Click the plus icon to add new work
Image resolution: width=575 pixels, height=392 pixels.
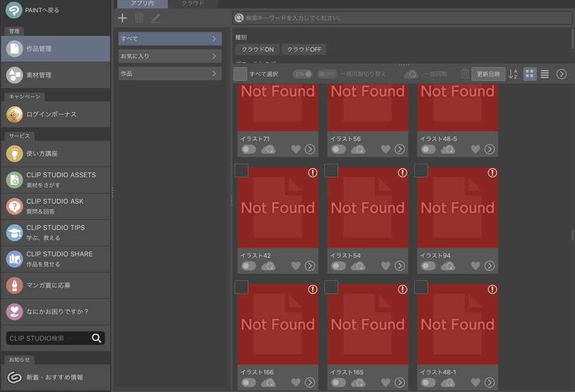(122, 18)
